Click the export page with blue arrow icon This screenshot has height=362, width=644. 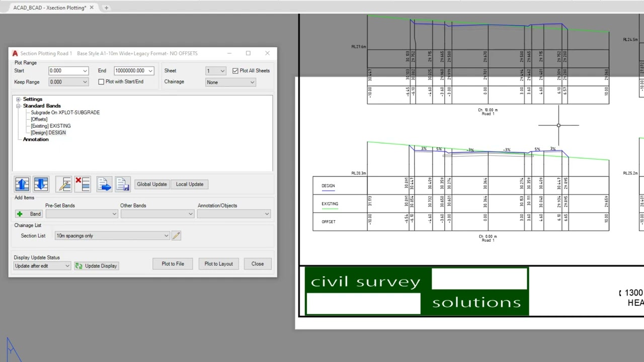point(104,184)
